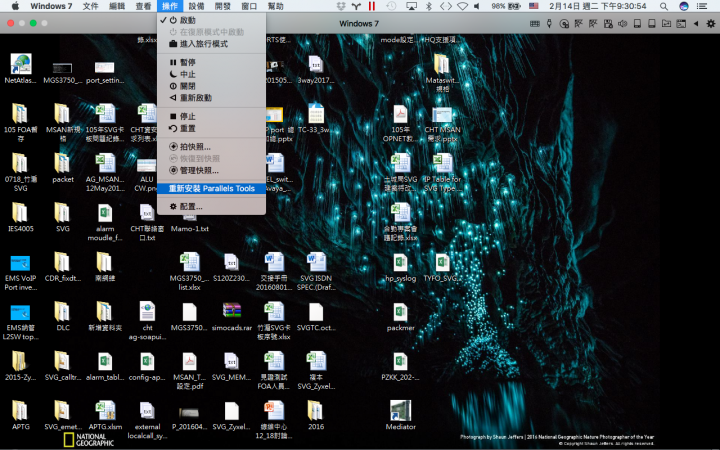Select 暫停 to pause the VM
Screen dimensions: 720x450
(211, 62)
